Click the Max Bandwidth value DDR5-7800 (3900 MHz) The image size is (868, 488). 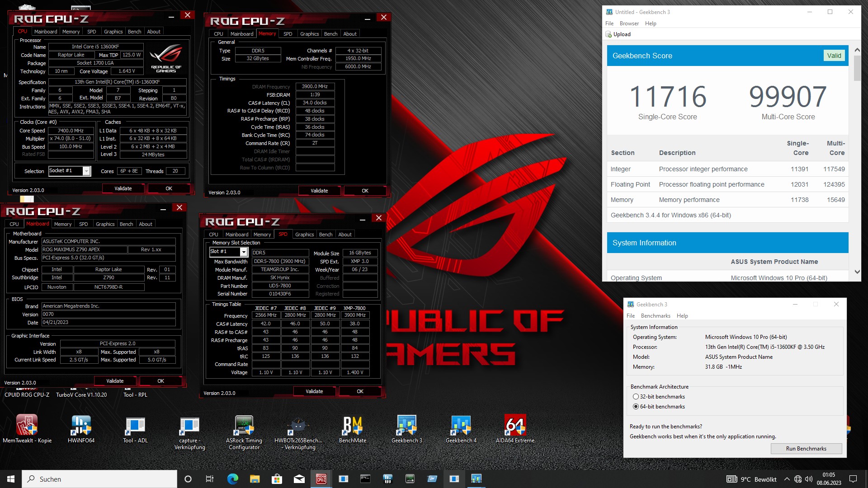click(x=280, y=261)
